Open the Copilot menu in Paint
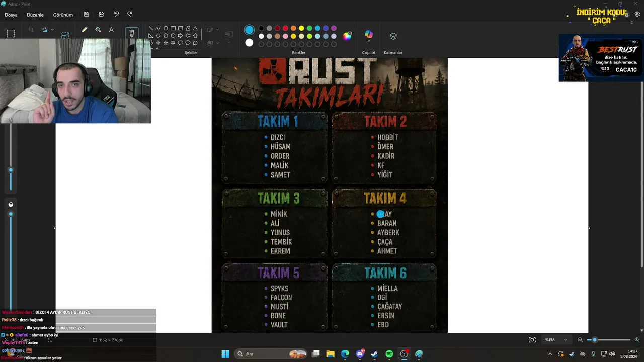 point(369,35)
